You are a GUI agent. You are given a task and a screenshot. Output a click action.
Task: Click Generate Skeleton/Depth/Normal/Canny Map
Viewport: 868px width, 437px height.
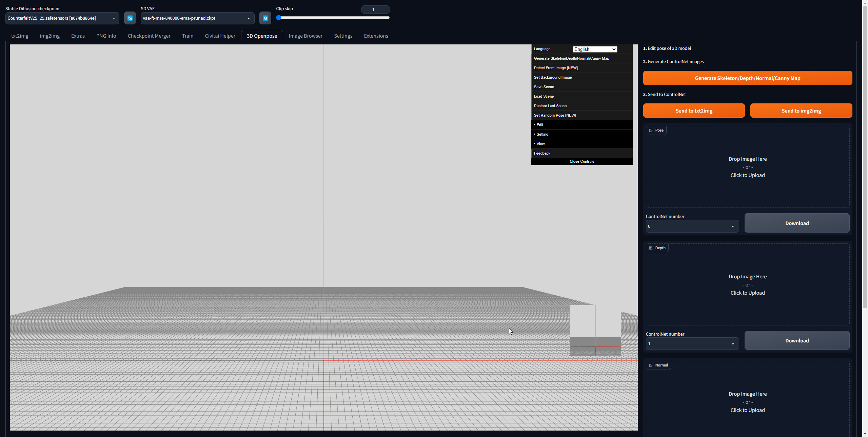pos(747,78)
